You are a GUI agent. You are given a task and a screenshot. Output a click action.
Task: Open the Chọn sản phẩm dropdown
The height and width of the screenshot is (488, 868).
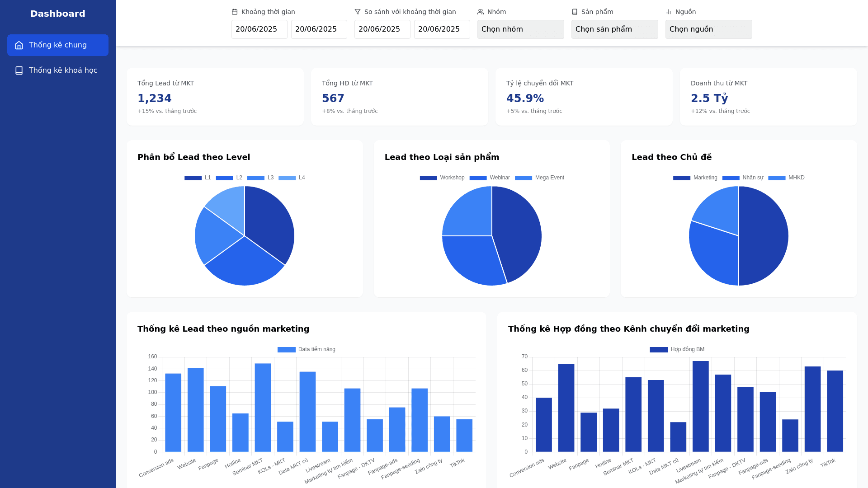[x=614, y=29]
